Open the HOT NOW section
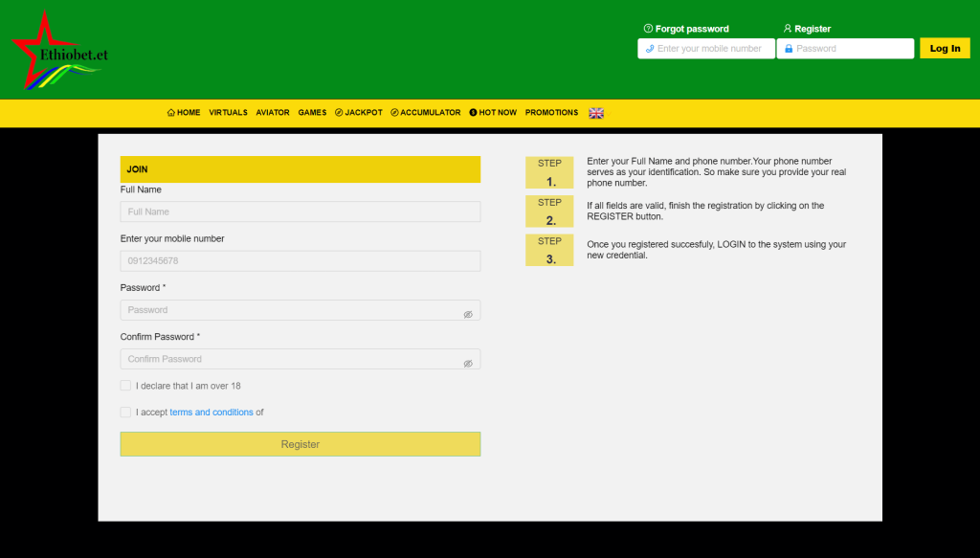Viewport: 980px width, 558px height. point(493,113)
